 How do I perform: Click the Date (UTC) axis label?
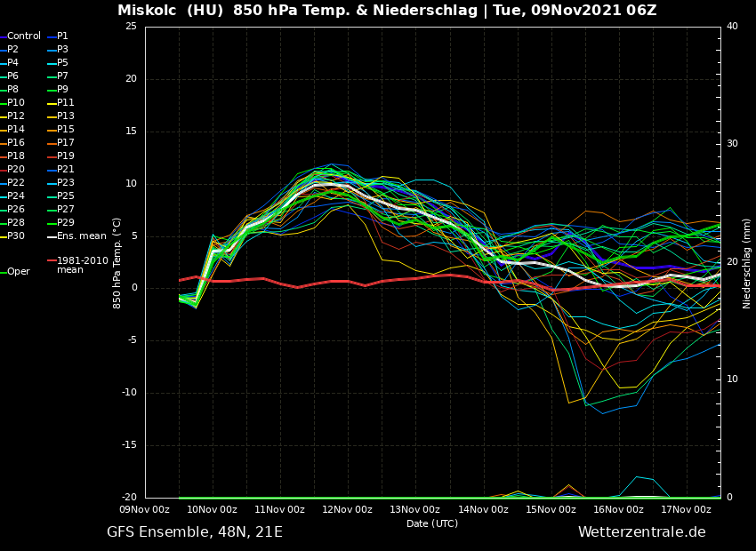[432, 524]
